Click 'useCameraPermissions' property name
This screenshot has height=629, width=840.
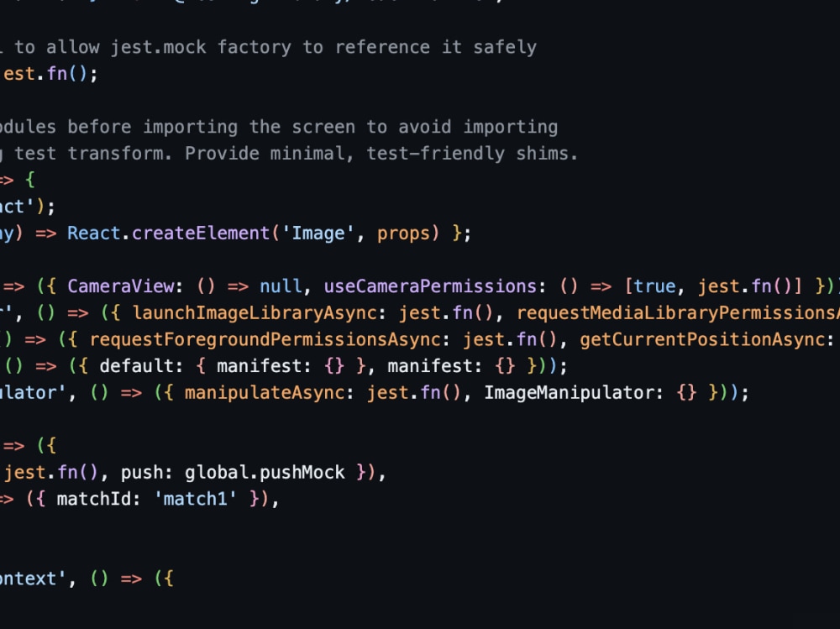430,286
